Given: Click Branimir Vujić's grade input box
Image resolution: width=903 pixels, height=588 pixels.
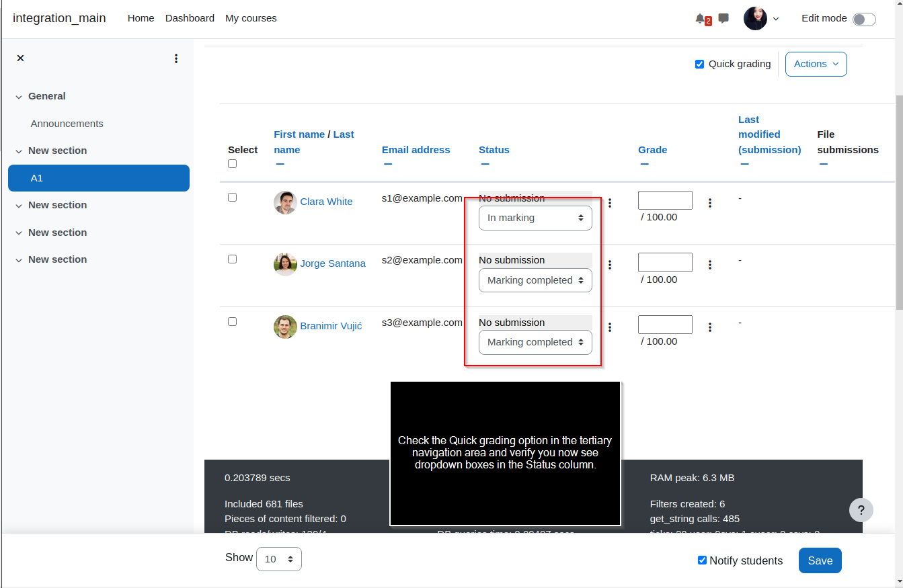Looking at the screenshot, I should 665,325.
